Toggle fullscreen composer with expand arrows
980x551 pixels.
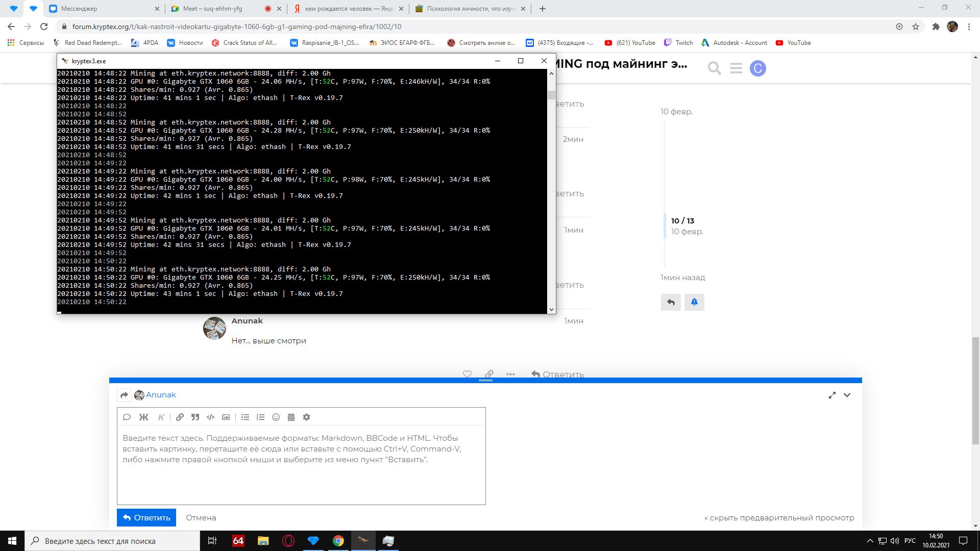coord(832,395)
